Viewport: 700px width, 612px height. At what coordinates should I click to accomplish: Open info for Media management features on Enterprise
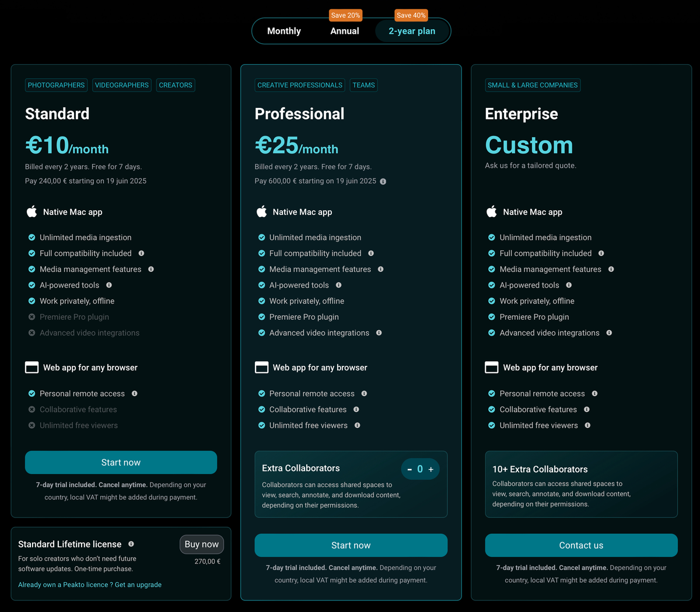tap(611, 269)
